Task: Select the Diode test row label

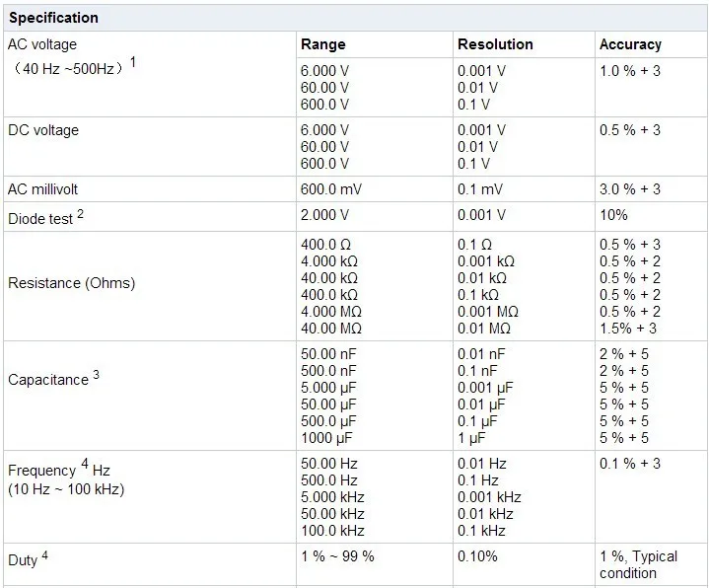Action: [x=41, y=218]
